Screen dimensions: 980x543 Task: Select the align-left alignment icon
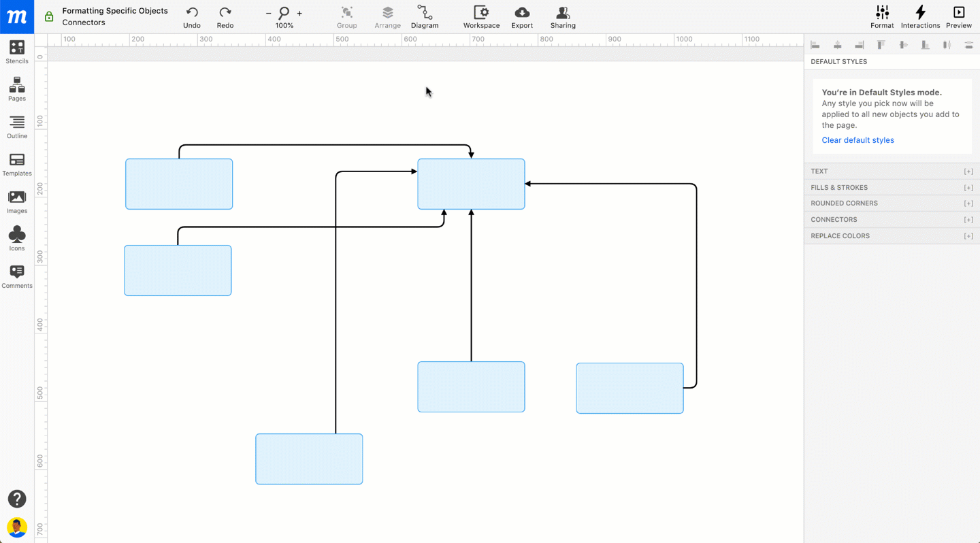(815, 44)
